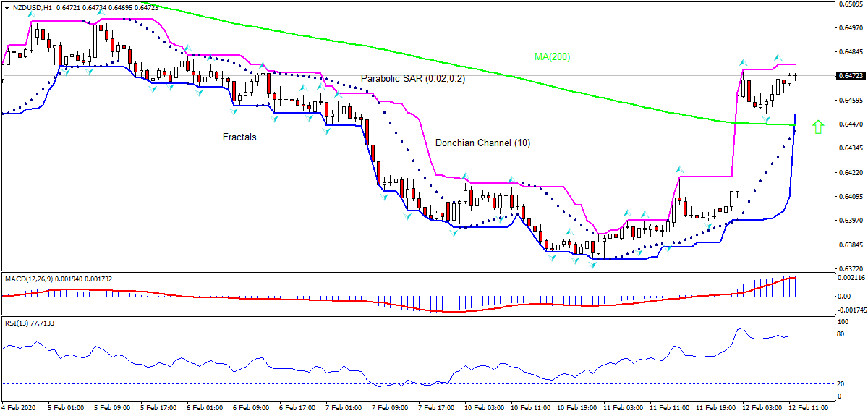This screenshot has height=416, width=868.
Task: Click time axis label 12 Feb 03:00
Action: pos(762,408)
